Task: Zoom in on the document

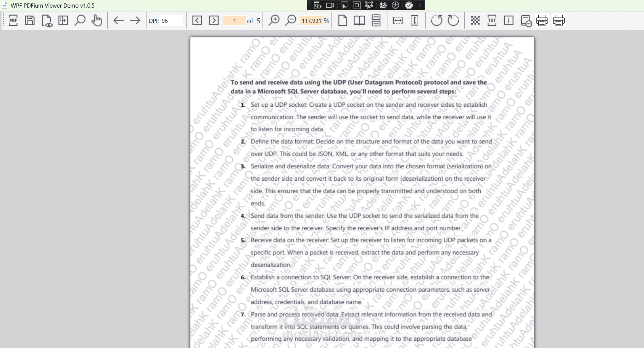Action: [x=274, y=20]
